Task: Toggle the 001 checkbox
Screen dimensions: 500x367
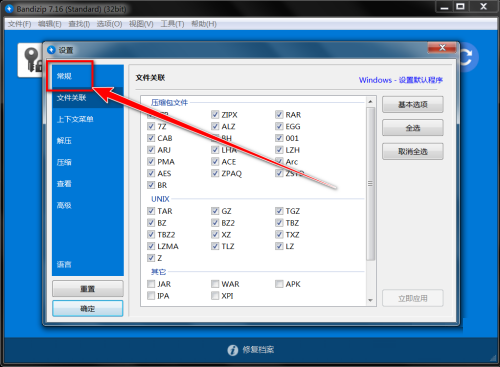Action: pyautogui.click(x=279, y=138)
